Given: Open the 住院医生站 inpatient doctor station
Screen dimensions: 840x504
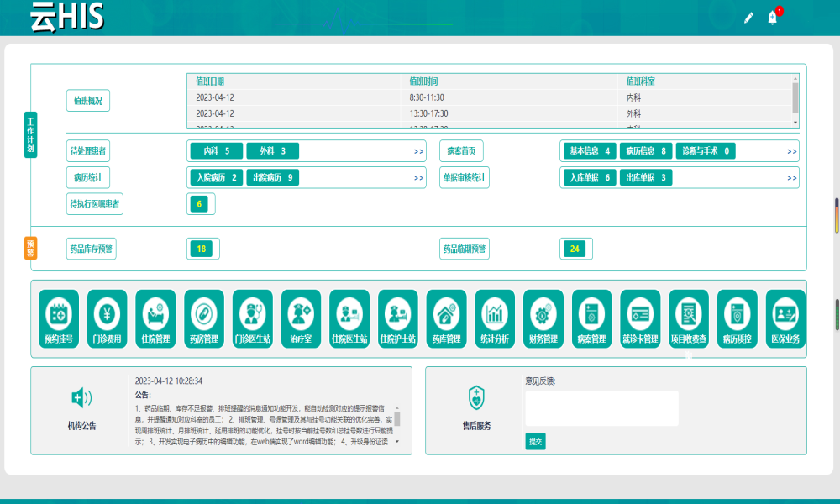Looking at the screenshot, I should (x=349, y=318).
